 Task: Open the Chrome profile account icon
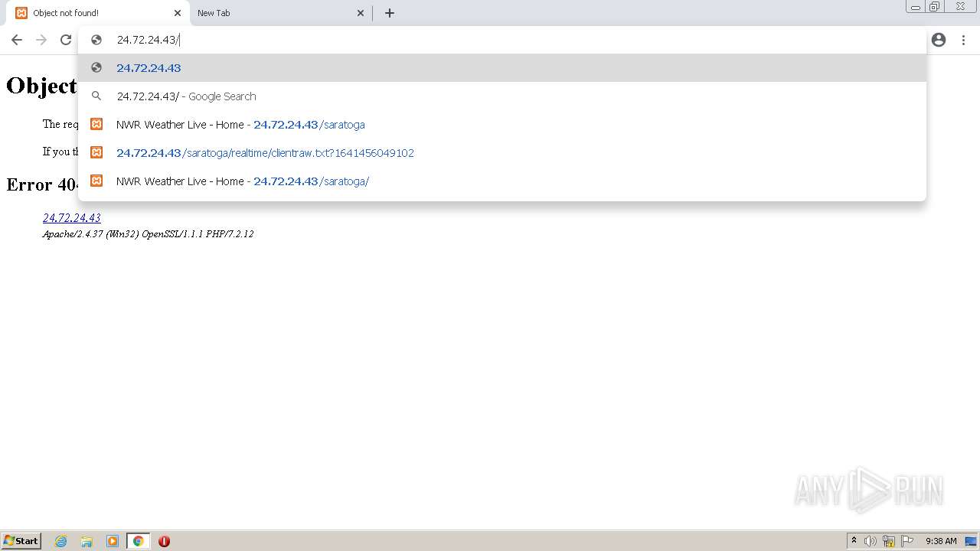point(939,40)
